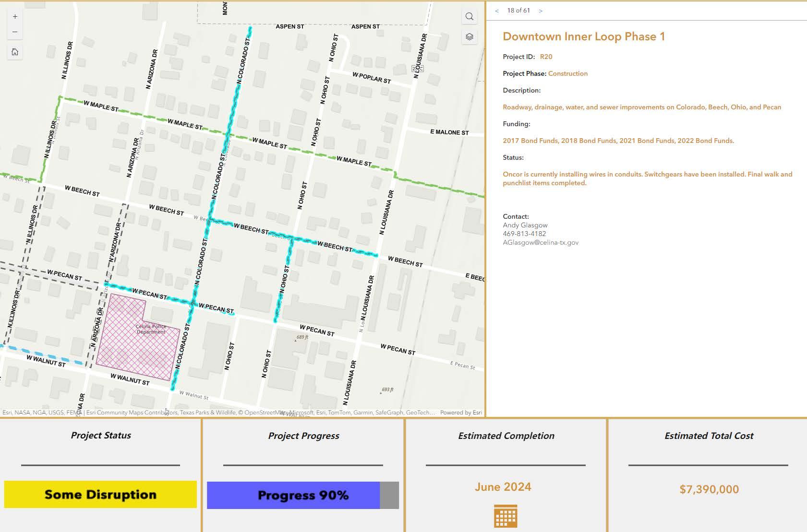Click the Progress 90% bar
Screen dimensions: 807x532
pos(303,495)
